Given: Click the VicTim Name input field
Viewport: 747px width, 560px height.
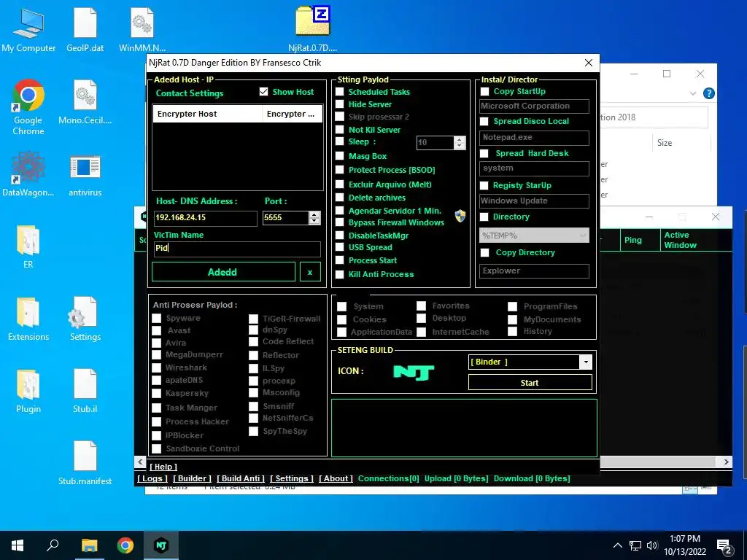Looking at the screenshot, I should [x=237, y=248].
